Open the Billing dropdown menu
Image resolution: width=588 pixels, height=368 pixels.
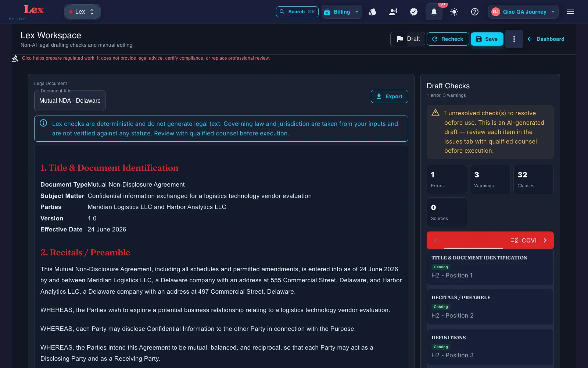tap(342, 12)
